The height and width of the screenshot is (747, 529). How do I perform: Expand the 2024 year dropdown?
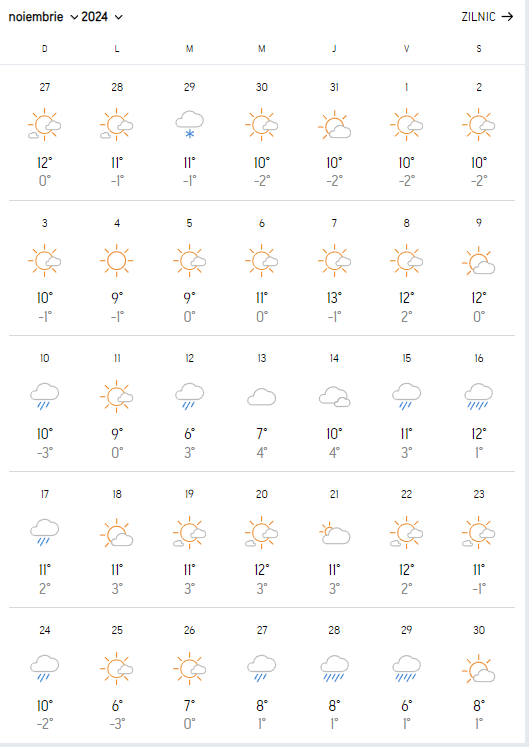click(x=102, y=17)
